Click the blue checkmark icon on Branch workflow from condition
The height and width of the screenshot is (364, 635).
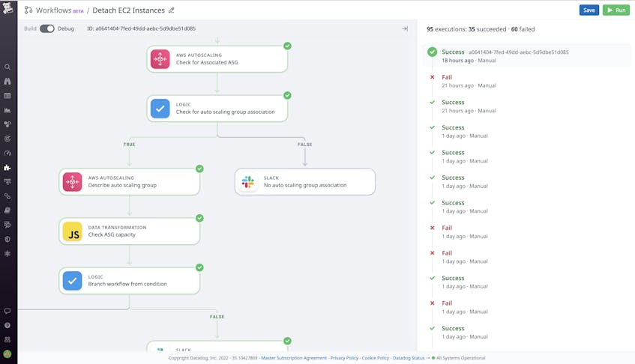pos(73,281)
